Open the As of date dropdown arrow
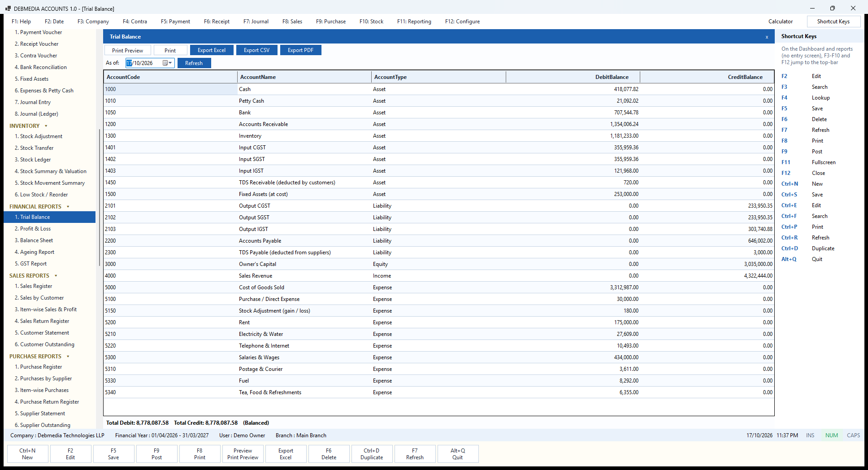 tap(170, 63)
